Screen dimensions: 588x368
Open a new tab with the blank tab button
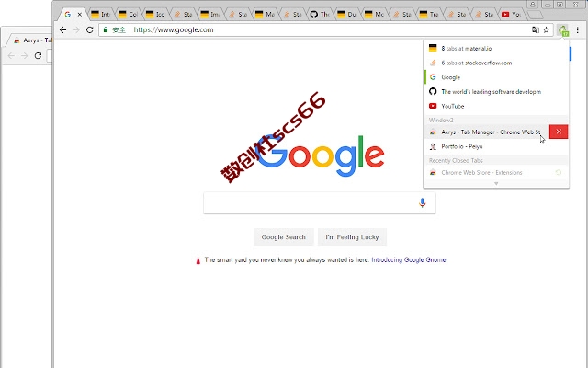[x=535, y=15]
